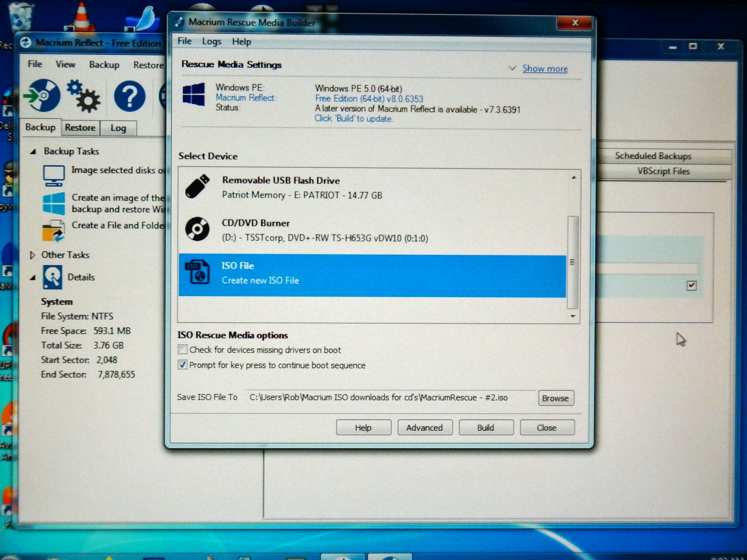Click the device list scrollbar thumb
This screenshot has height=560, width=747.
573,262
